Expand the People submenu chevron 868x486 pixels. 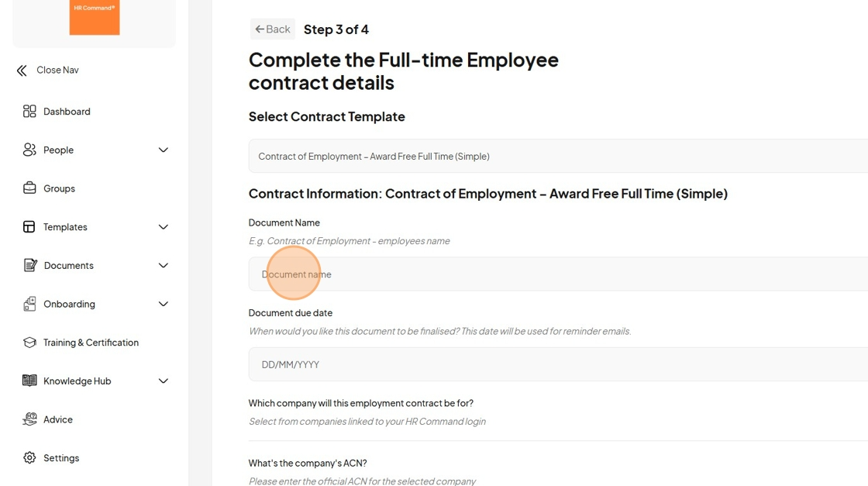click(x=164, y=150)
